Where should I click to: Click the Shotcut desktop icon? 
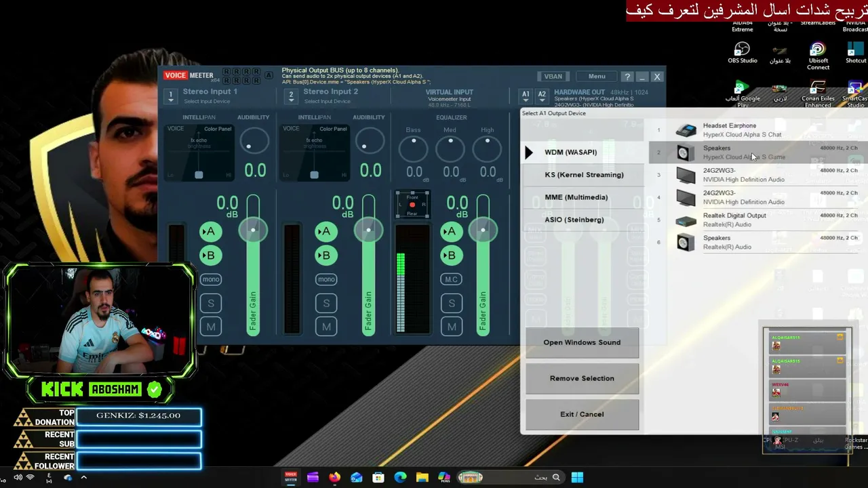pos(855,53)
